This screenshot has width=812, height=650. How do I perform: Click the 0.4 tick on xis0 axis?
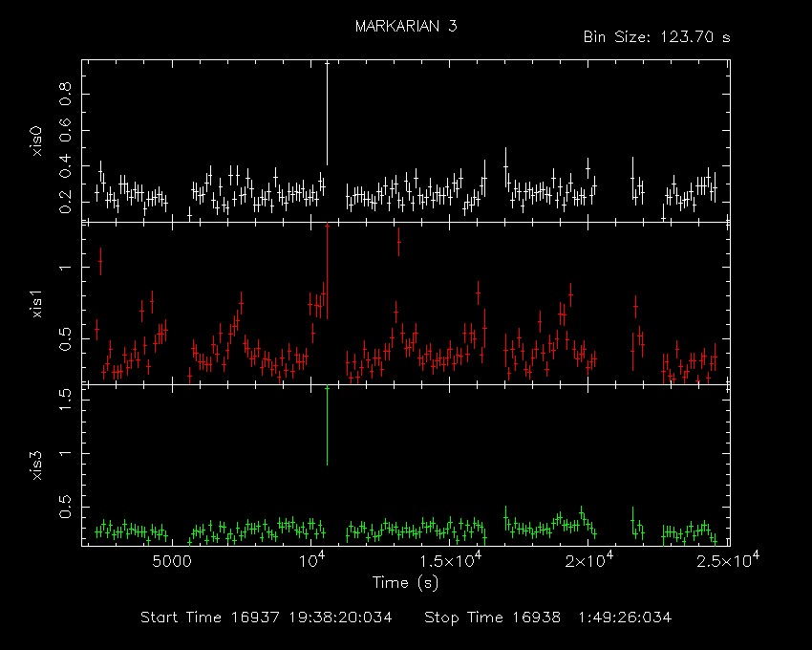(65, 166)
